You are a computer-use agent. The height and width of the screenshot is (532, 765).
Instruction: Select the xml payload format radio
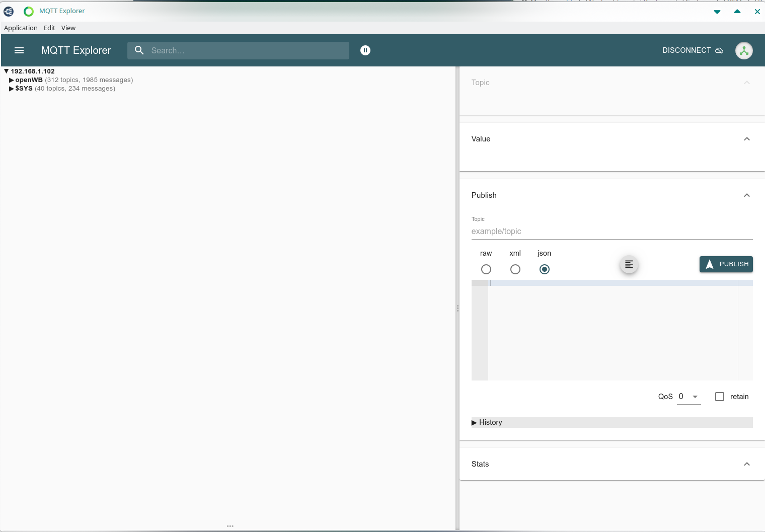515,269
